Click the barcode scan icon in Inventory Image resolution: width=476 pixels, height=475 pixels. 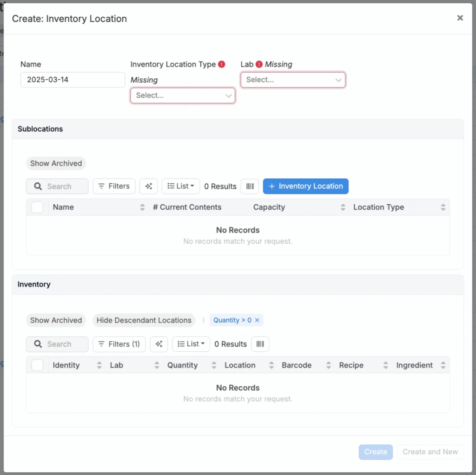tap(260, 344)
